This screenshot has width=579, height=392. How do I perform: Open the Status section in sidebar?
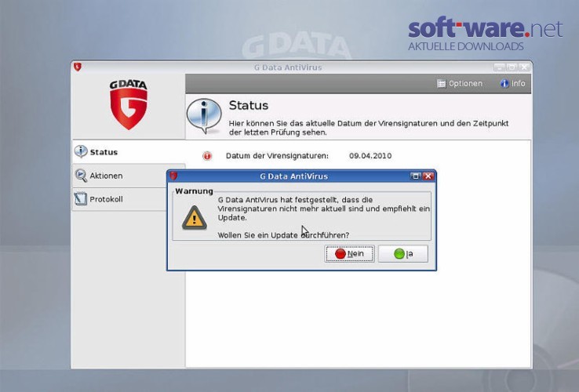[x=128, y=152]
